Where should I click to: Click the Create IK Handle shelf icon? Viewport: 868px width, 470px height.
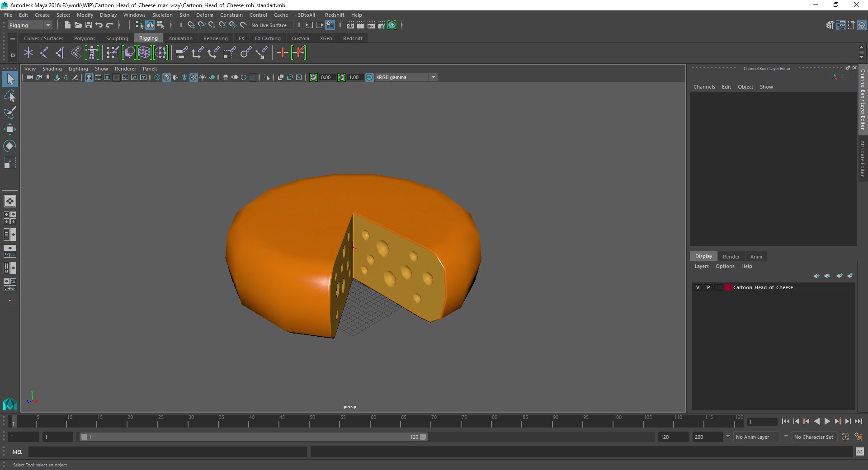[x=60, y=53]
